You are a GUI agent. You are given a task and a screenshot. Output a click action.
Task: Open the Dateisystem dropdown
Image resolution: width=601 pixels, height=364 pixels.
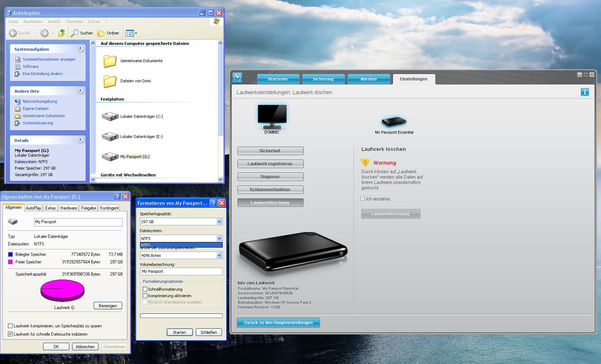[219, 239]
